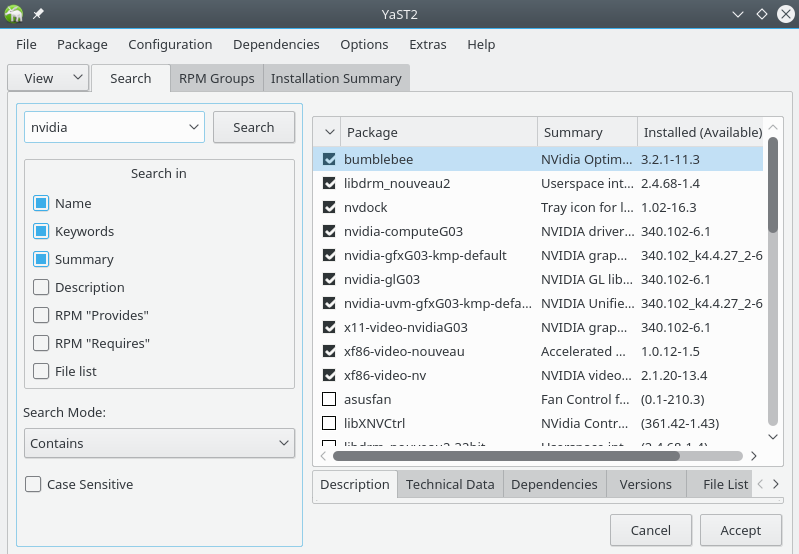799x554 pixels.
Task: Toggle nvidia-glG03 status checkbox
Action: tap(329, 279)
